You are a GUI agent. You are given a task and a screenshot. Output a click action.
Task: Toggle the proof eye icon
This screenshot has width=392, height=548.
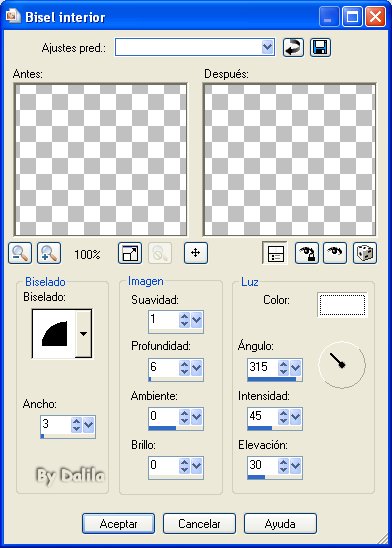335,253
